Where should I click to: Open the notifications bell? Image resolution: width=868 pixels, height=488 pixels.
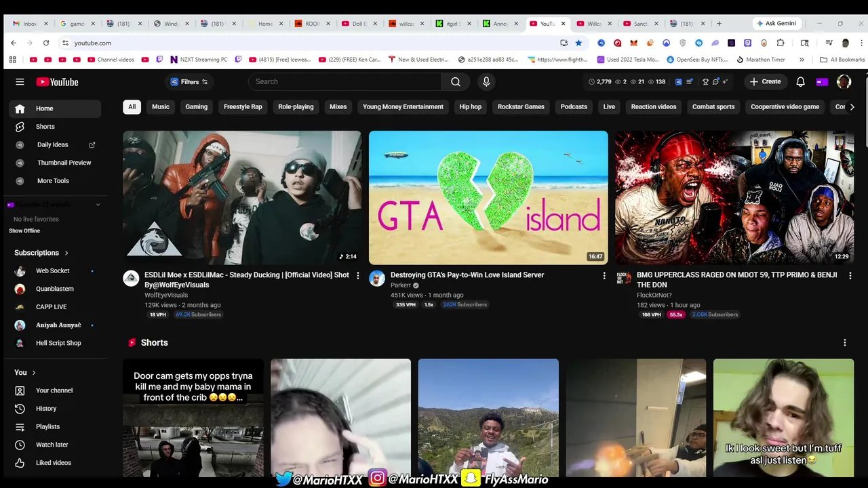click(800, 82)
